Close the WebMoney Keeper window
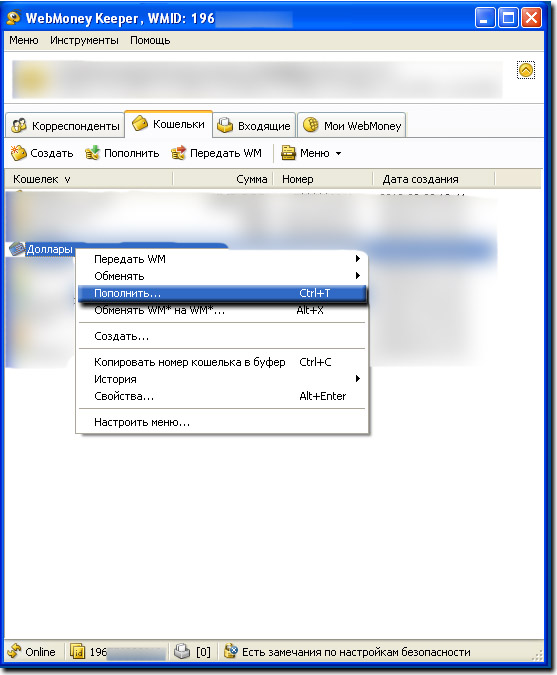The image size is (557, 675). 531,18
